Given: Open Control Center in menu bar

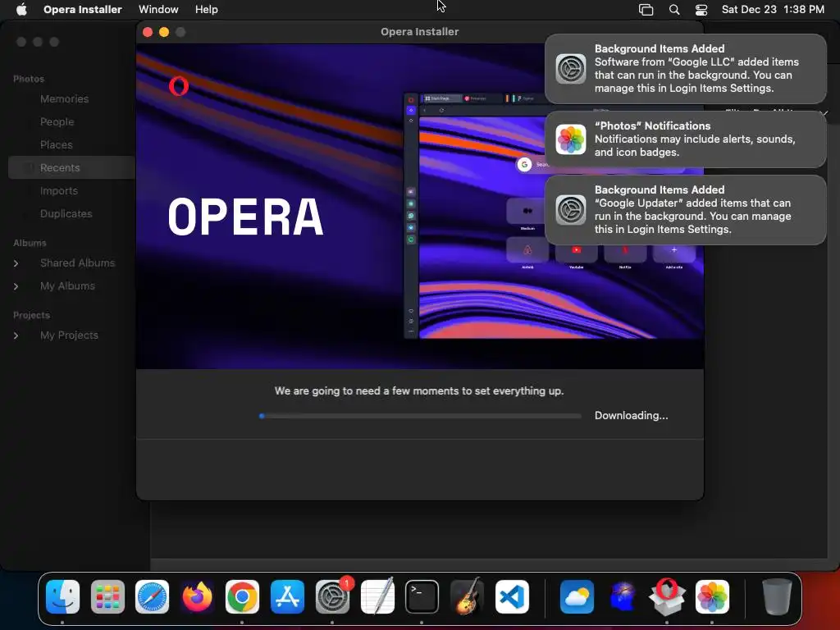Looking at the screenshot, I should [x=701, y=10].
